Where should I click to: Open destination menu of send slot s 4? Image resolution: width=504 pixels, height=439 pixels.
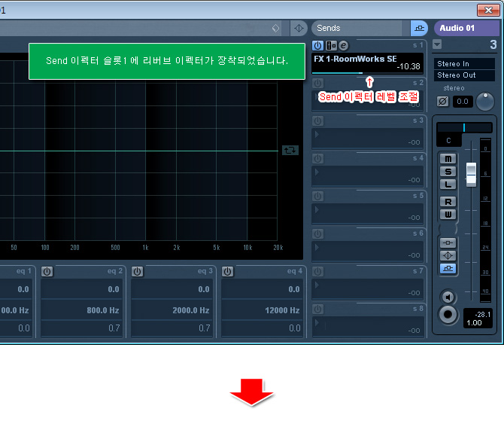coord(317,172)
